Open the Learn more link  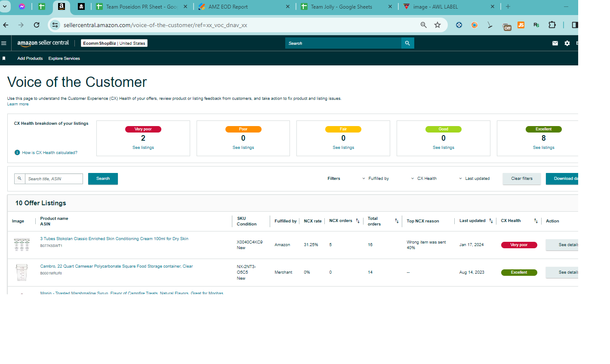pos(18,104)
